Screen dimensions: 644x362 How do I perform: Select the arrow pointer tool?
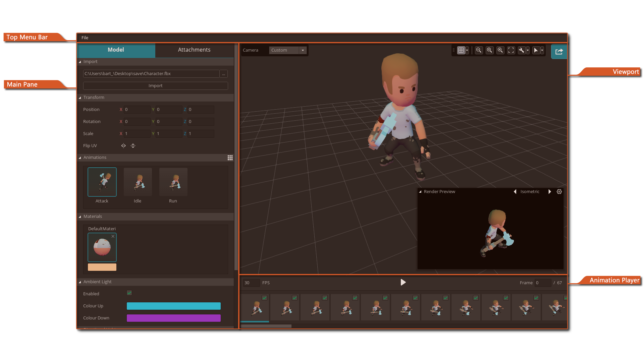(536, 50)
